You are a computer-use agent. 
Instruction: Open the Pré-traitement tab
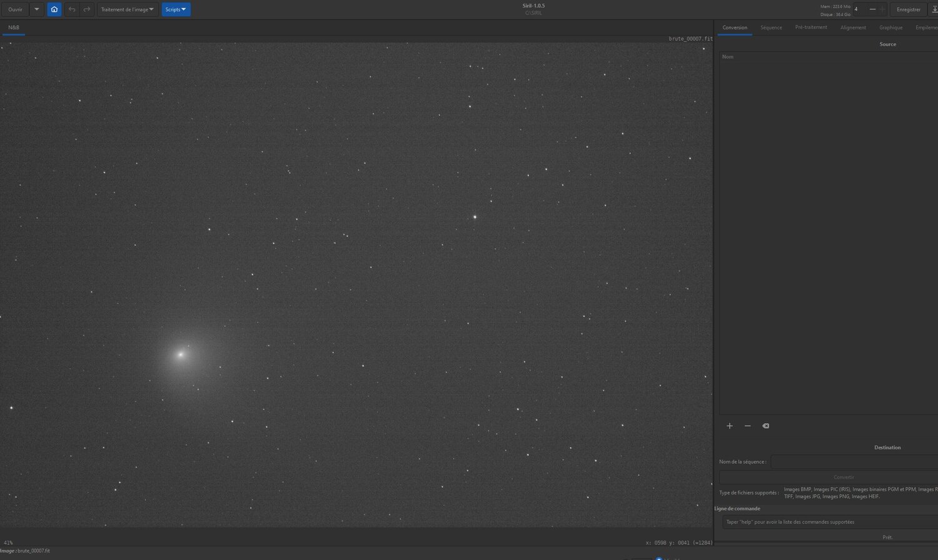coord(811,27)
